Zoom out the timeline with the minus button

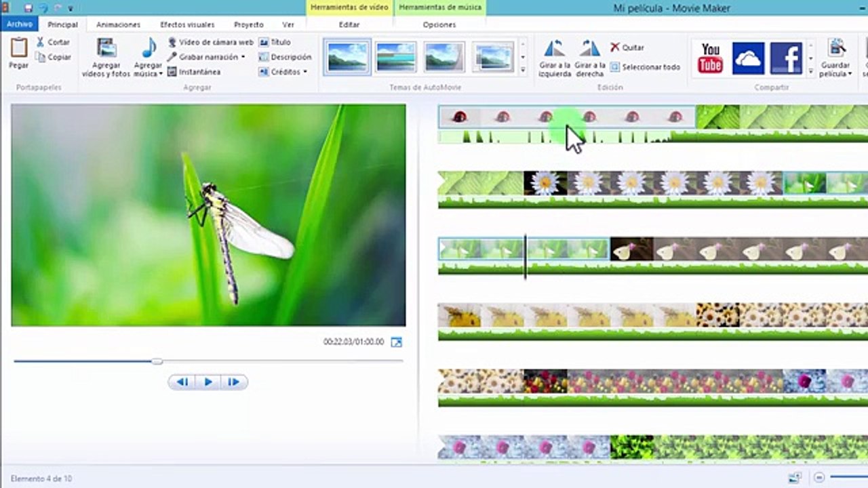coord(819,478)
